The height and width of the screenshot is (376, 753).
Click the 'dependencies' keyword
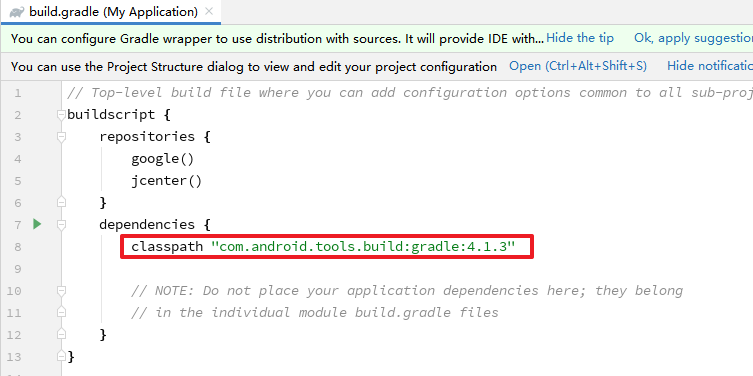point(147,224)
